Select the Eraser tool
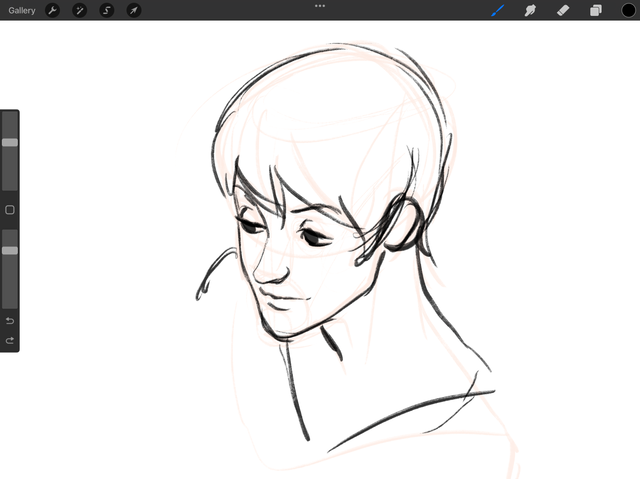The width and height of the screenshot is (640, 479). (563, 10)
